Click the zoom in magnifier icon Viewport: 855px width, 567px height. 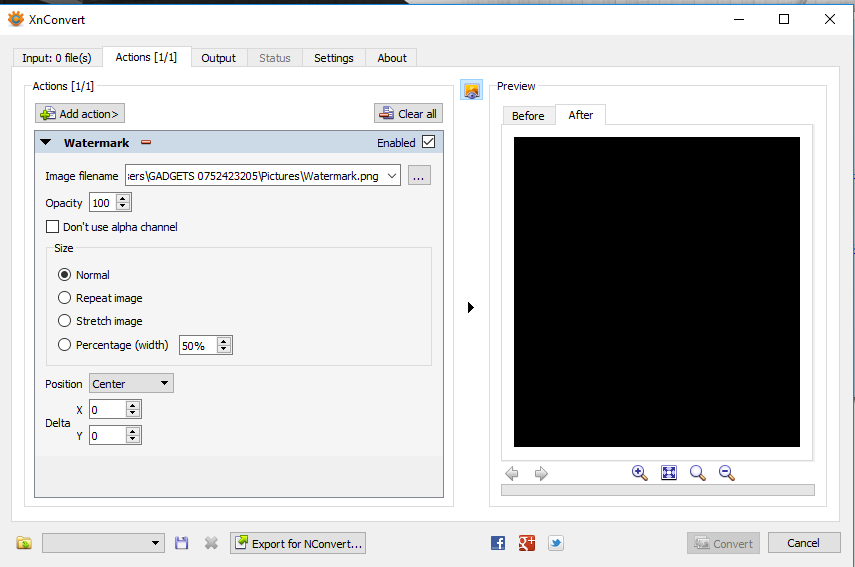640,473
